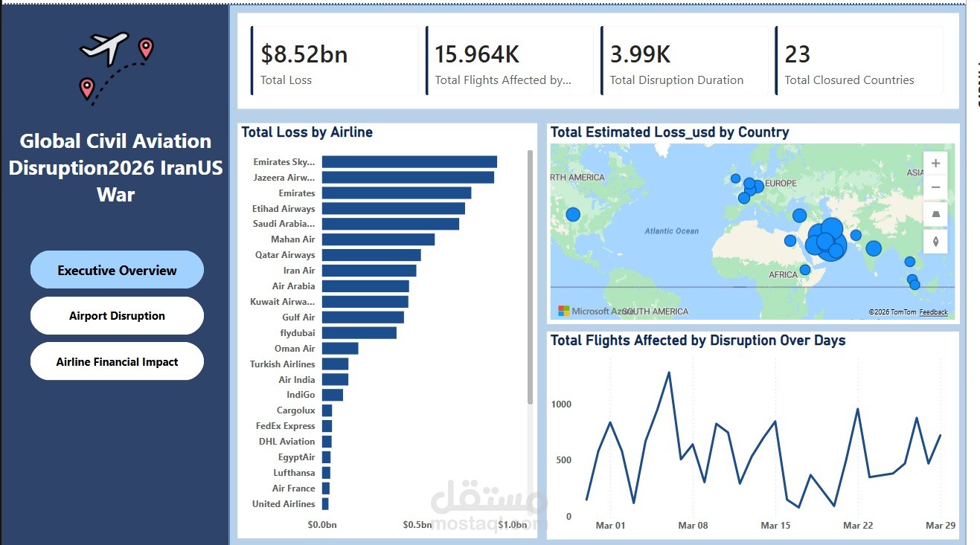Select the Etihad Airways bar
Image resolution: width=980 pixels, height=545 pixels.
click(394, 208)
